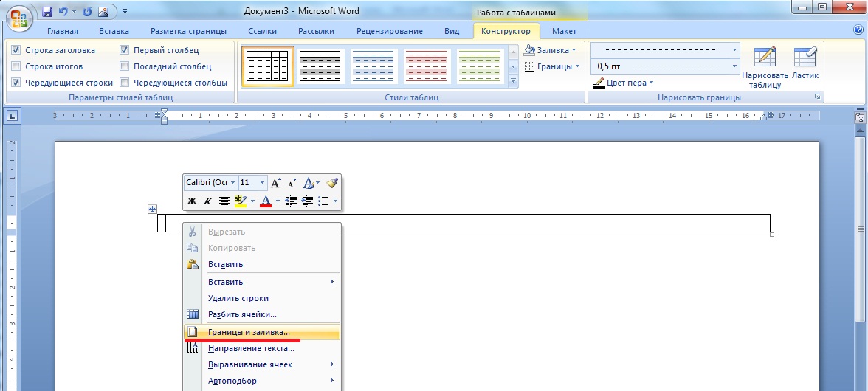868x391 pixels.
Task: Choose Удалить строки in context menu
Action: click(x=261, y=298)
